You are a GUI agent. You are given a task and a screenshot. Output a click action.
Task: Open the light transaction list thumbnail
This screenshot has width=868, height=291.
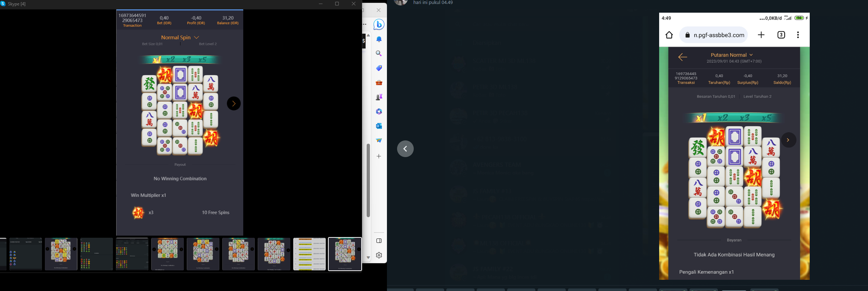point(309,254)
